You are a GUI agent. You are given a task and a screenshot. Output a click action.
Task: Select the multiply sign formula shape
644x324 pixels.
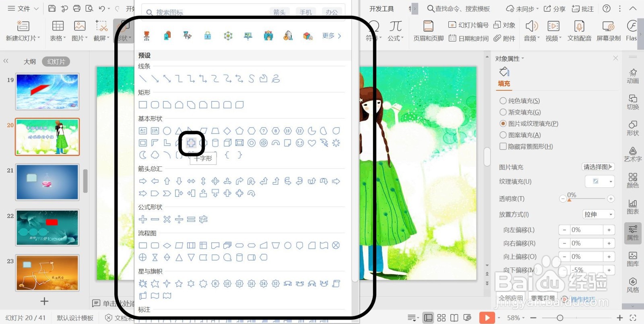point(167,219)
